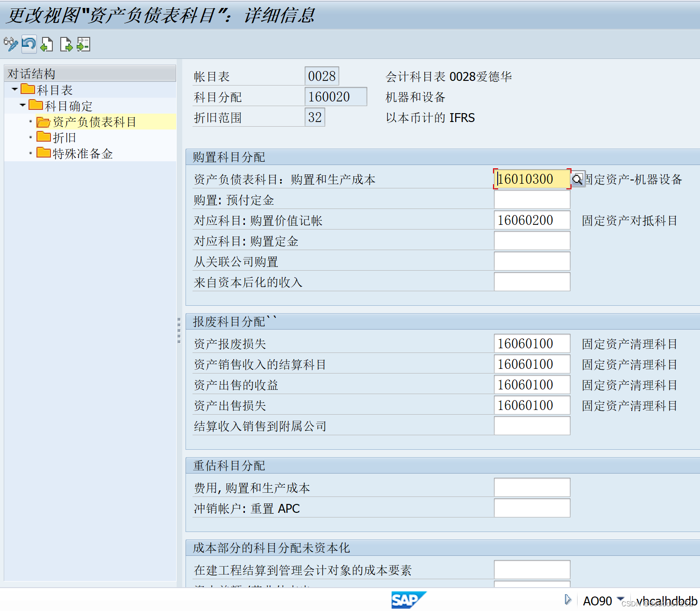Go to previous entry page icon
Viewport: 700px width, 611px height.
point(47,44)
